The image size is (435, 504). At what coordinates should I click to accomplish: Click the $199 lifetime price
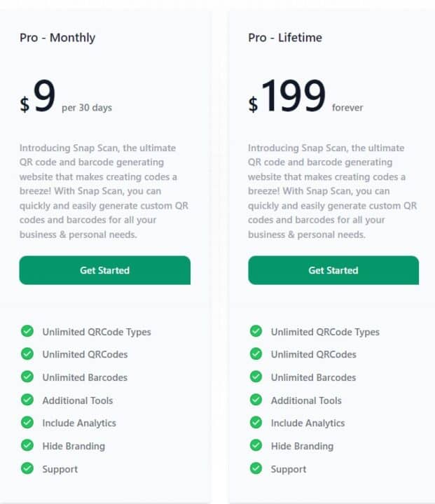click(287, 98)
